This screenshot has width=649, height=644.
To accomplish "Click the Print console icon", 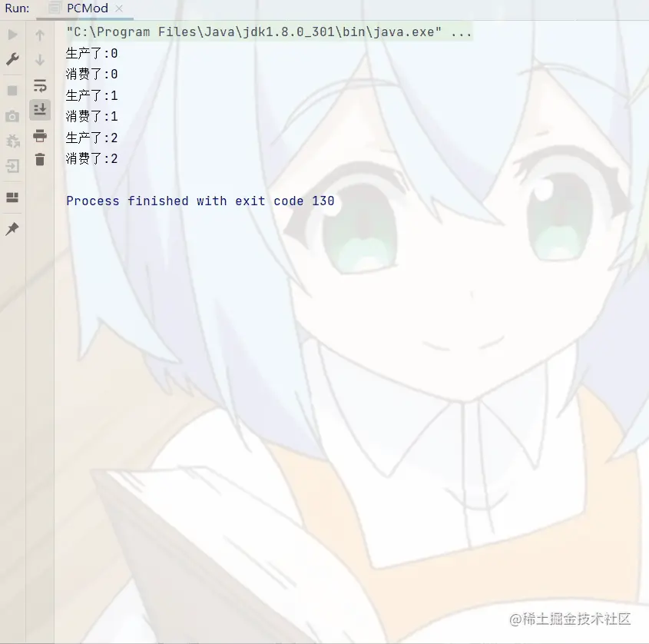I will [40, 136].
